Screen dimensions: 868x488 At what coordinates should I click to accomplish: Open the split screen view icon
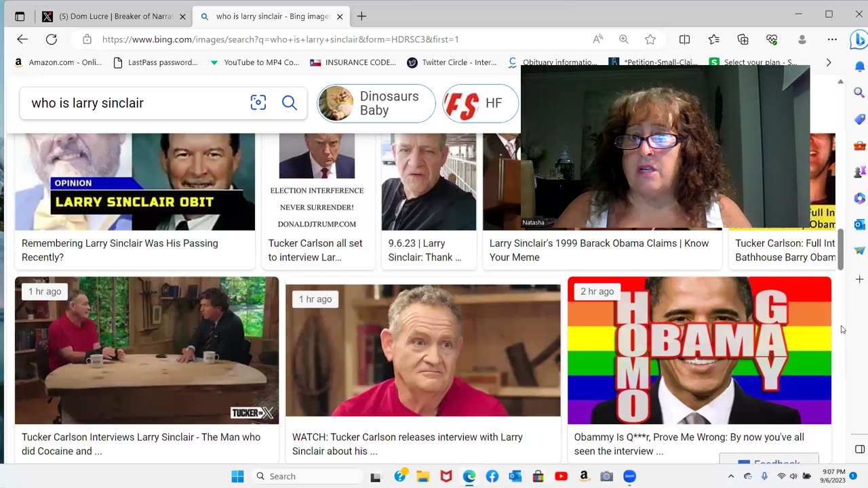(685, 39)
